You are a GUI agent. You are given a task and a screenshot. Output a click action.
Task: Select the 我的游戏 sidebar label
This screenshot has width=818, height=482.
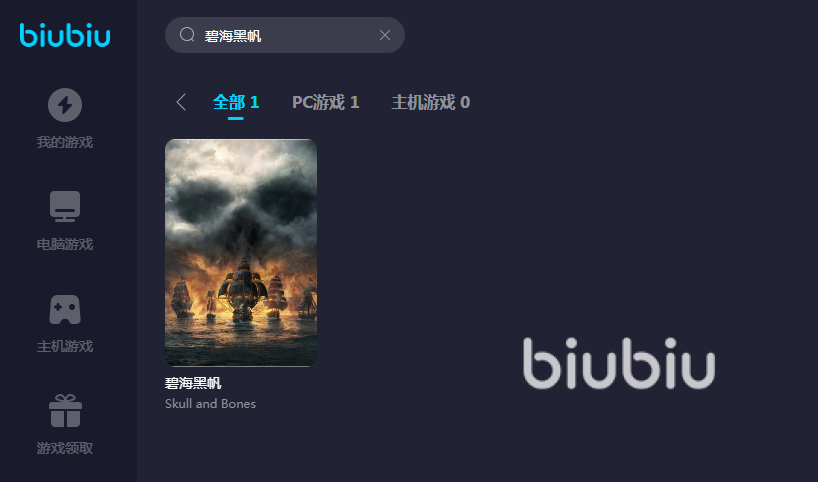pyautogui.click(x=65, y=142)
